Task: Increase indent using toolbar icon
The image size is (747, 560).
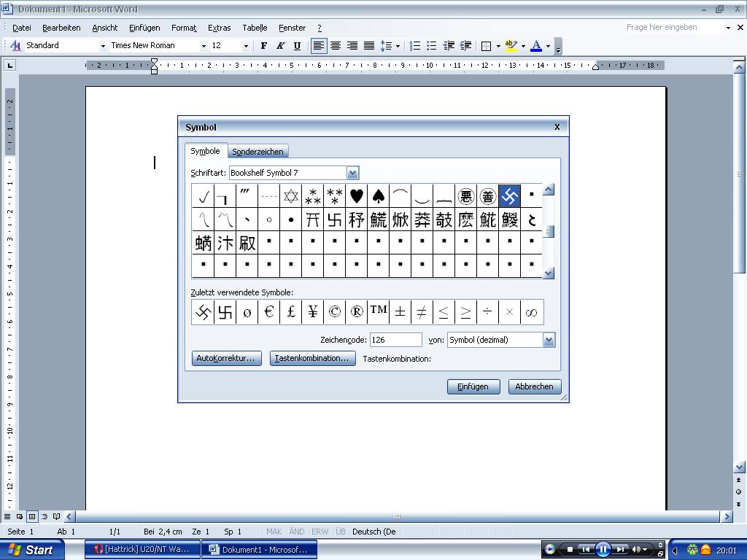Action: pos(465,46)
